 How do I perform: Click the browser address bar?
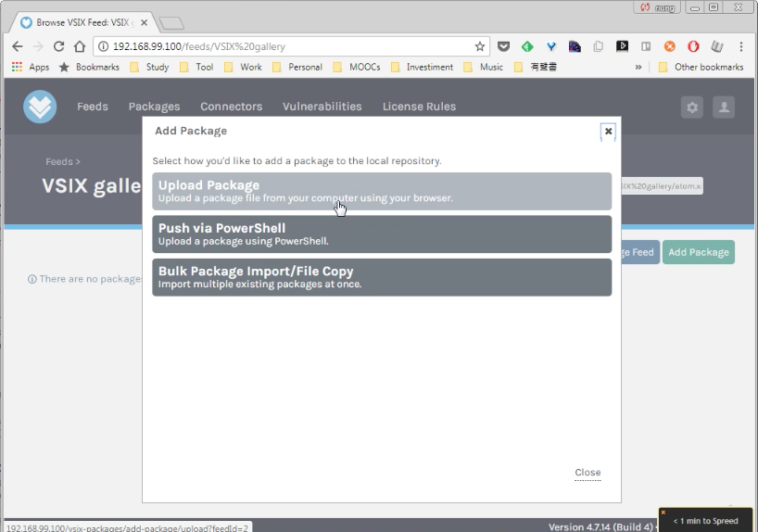point(291,46)
